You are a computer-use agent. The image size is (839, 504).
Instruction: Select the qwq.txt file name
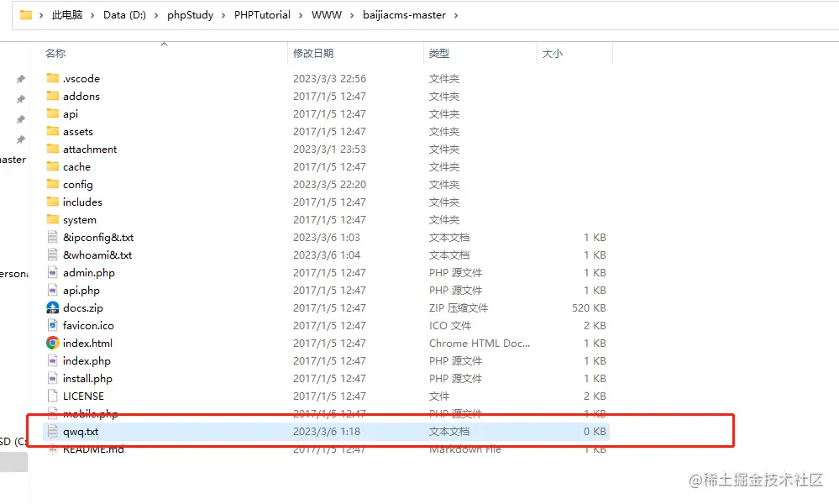(81, 431)
